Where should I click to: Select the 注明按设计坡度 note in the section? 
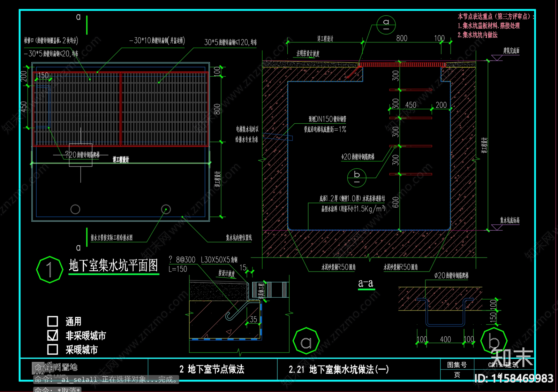point(308,54)
